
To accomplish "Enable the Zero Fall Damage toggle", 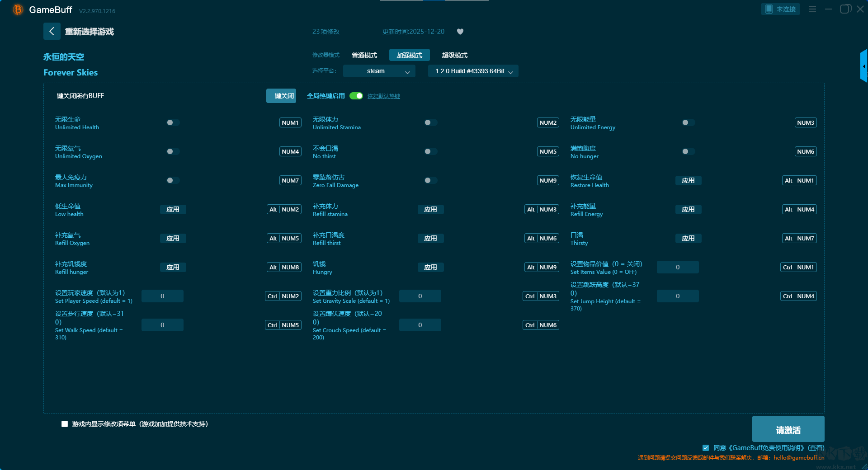I will [x=430, y=180].
